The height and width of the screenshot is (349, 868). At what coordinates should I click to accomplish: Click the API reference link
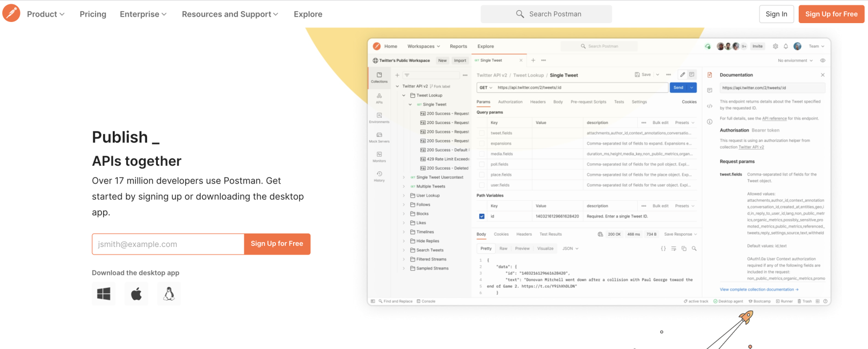click(774, 118)
